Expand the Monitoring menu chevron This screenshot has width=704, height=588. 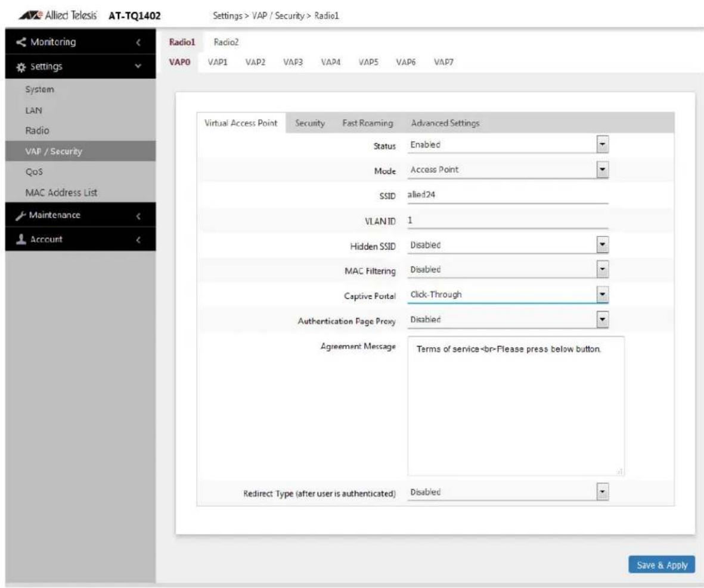click(138, 43)
